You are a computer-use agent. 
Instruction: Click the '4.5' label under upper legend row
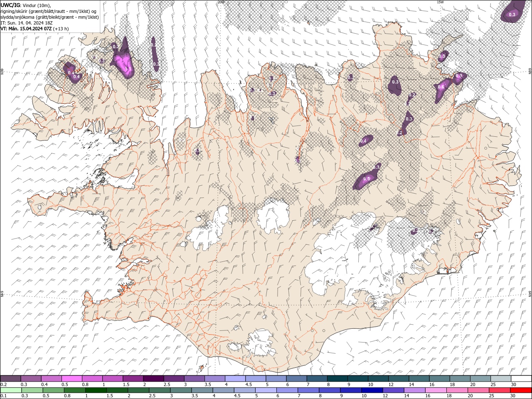pos(249,384)
